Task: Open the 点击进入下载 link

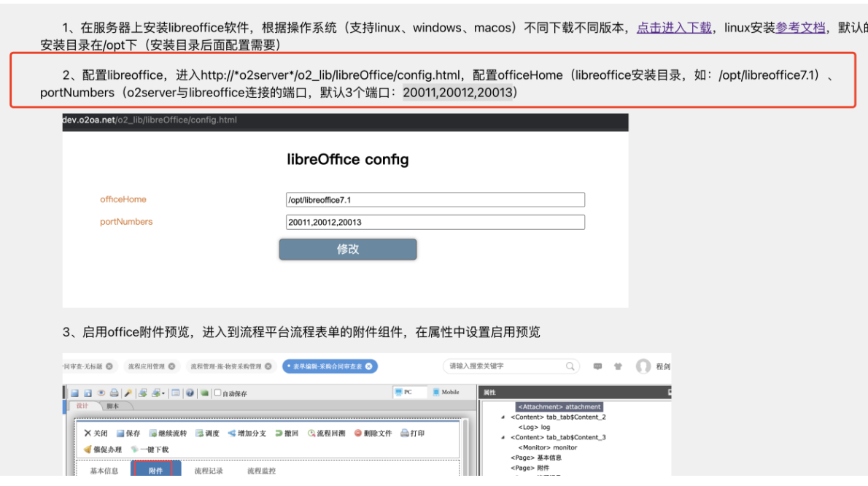Action: coord(674,28)
